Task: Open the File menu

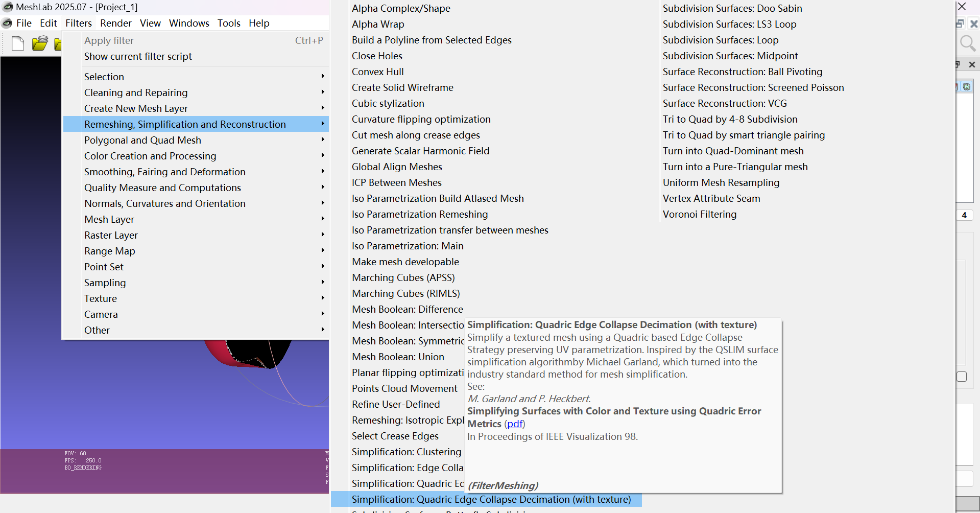Action: (24, 23)
